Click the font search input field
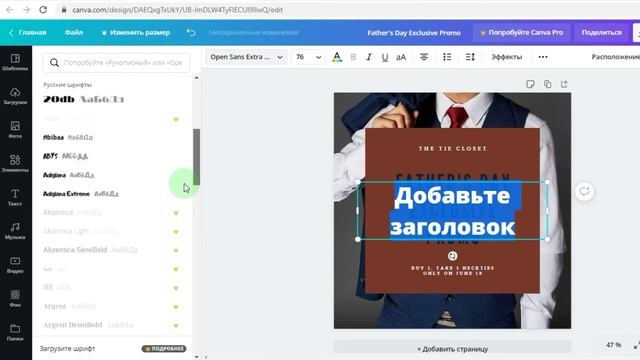The height and width of the screenshot is (360, 640). (x=116, y=63)
